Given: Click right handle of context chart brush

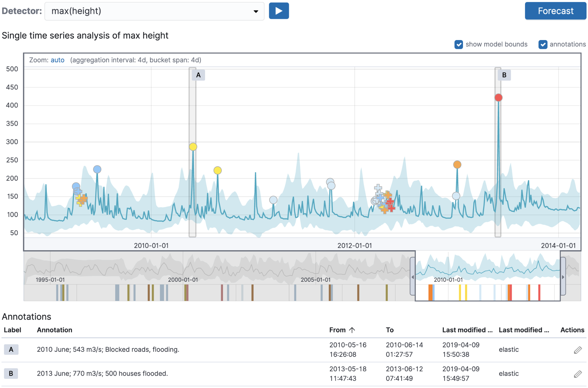Looking at the screenshot, I should click(563, 277).
